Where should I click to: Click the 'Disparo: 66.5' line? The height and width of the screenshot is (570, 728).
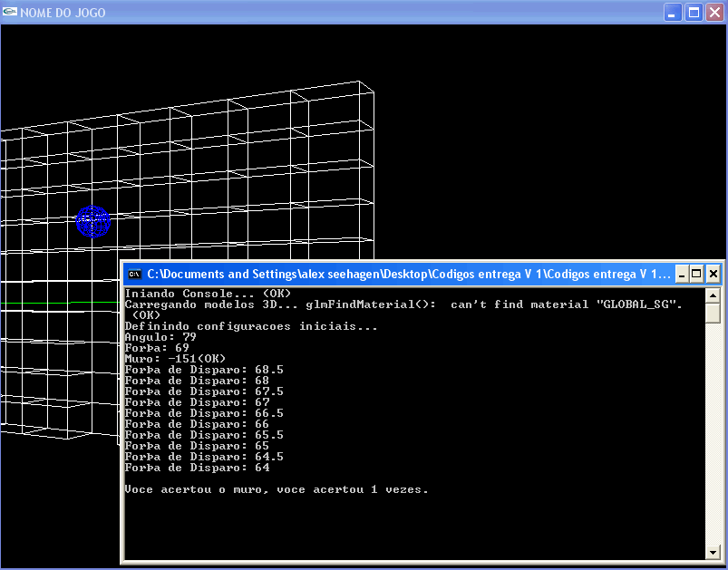pos(204,413)
